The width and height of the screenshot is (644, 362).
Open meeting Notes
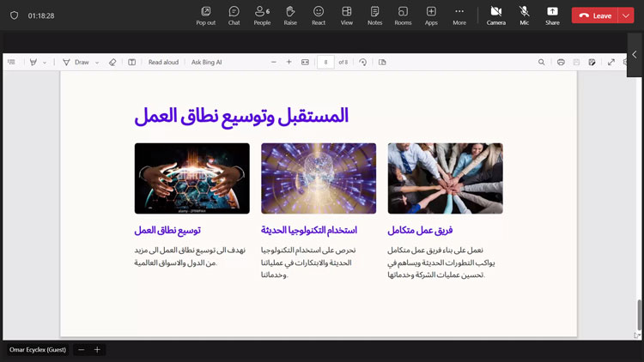(374, 15)
